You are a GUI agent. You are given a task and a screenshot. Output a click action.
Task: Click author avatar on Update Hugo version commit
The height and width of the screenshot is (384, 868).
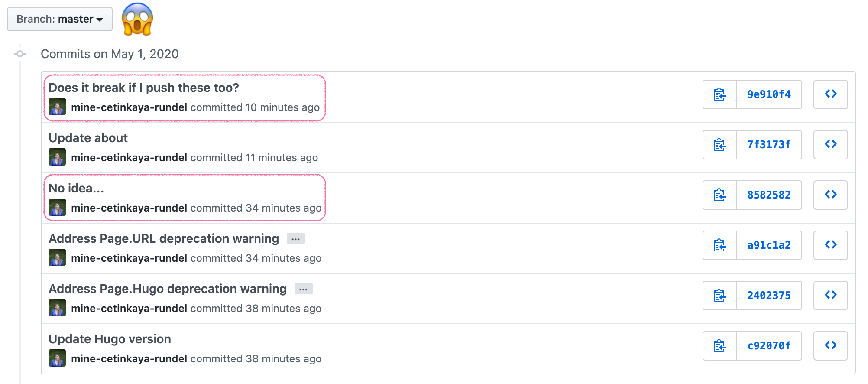57,358
